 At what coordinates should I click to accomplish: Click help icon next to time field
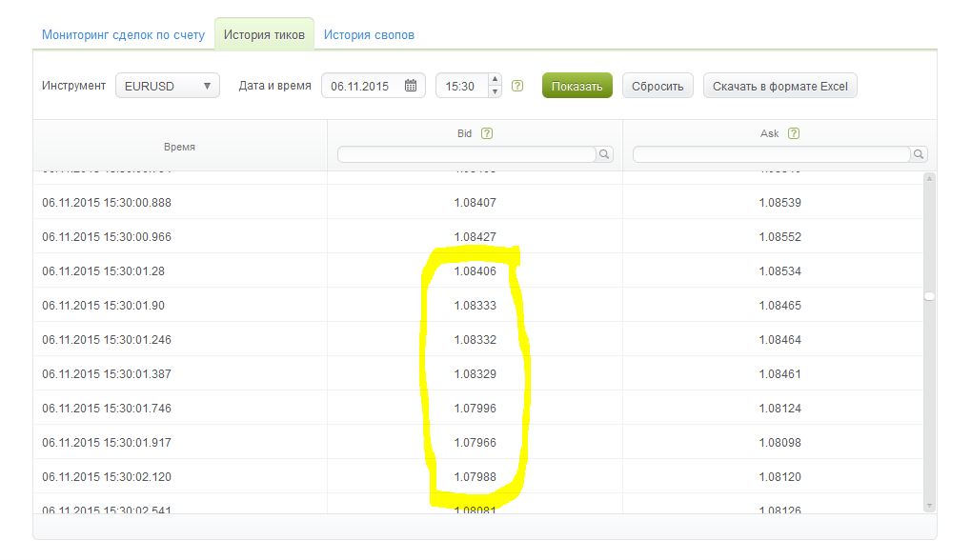pyautogui.click(x=517, y=86)
